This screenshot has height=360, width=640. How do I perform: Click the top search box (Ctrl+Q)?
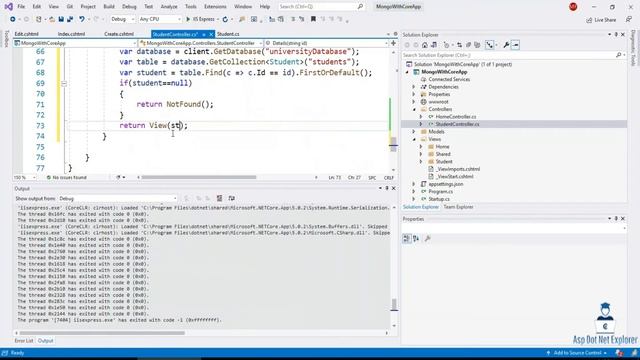tap(321, 7)
